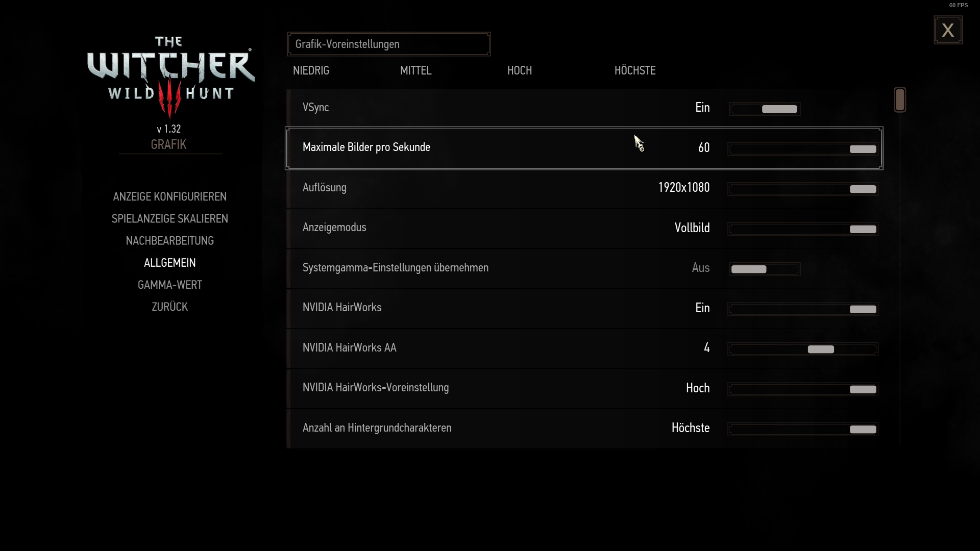Open the Gamma-Wert menu
Viewport: 980px width, 551px height.
(170, 285)
